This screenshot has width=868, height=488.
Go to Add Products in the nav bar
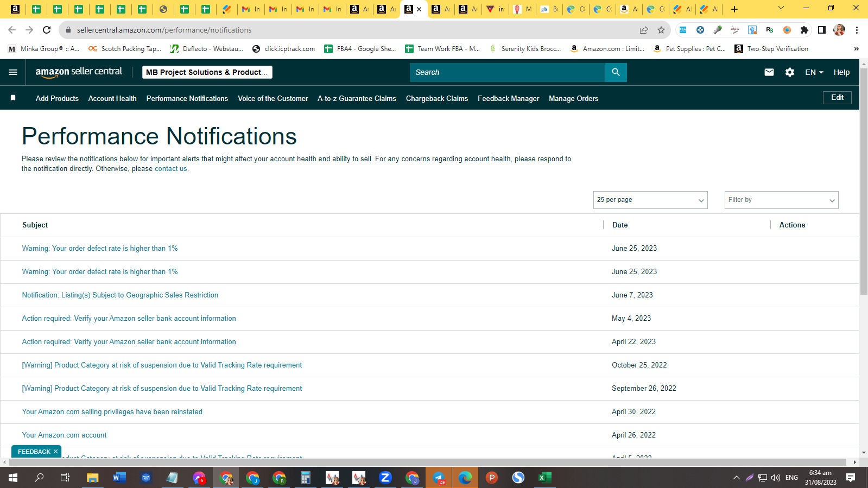click(57, 98)
